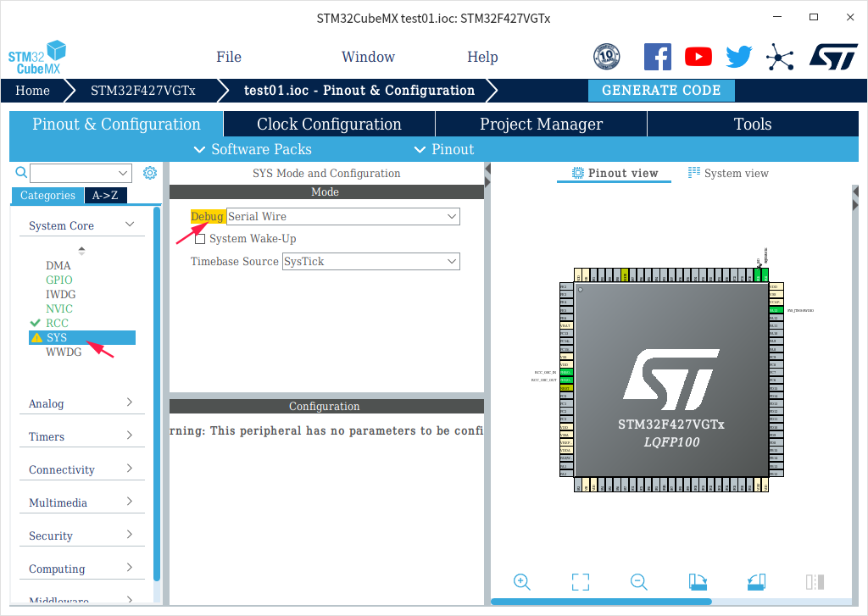868x616 pixels.
Task: Switch to the A->Z list tab
Action: click(x=105, y=196)
